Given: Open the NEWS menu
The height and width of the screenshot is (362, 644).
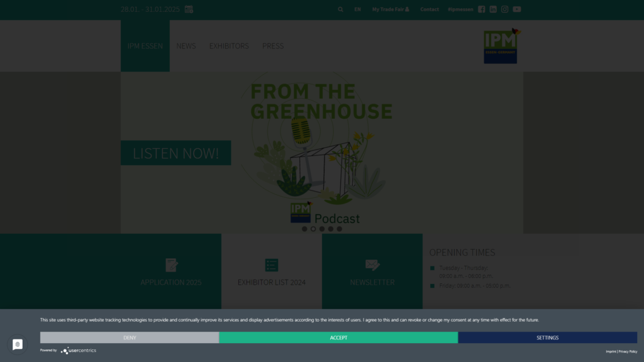Looking at the screenshot, I should coord(186,46).
